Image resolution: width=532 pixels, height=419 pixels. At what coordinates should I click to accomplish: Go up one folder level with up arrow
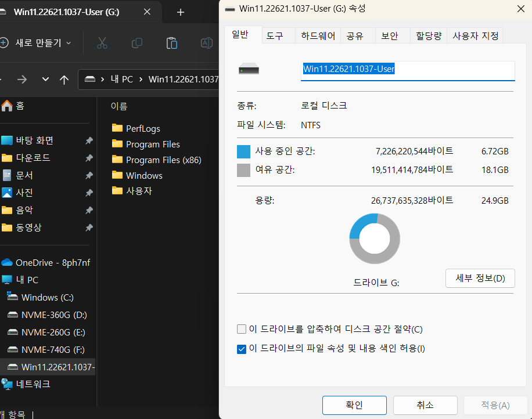[x=64, y=80]
